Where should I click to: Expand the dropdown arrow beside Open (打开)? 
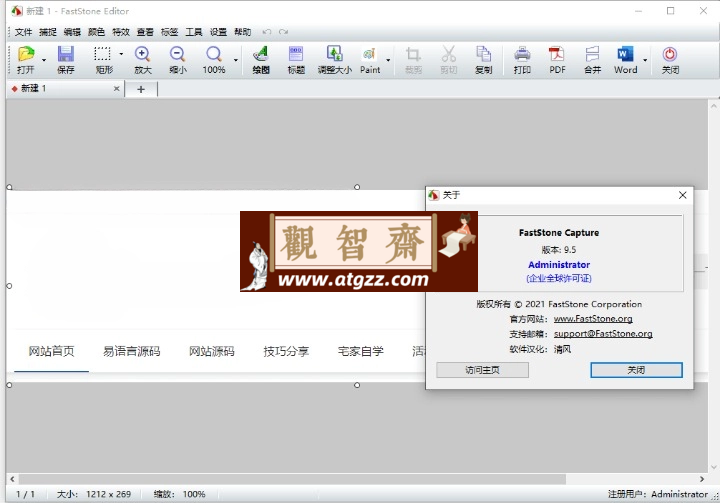(44, 60)
